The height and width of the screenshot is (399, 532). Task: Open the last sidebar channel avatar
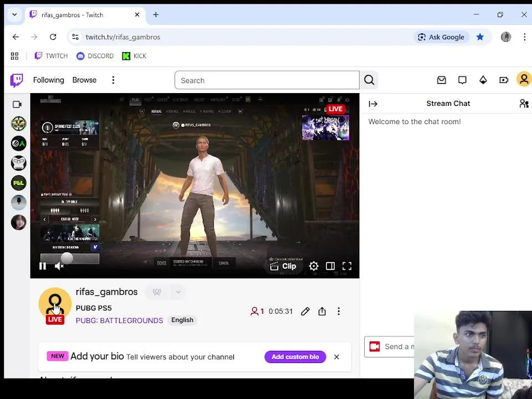19,223
